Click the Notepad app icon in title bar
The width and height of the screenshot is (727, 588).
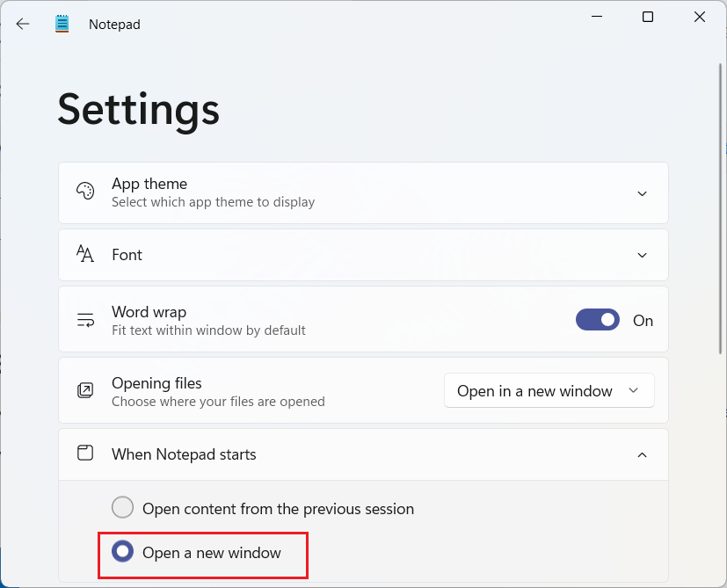tap(62, 24)
